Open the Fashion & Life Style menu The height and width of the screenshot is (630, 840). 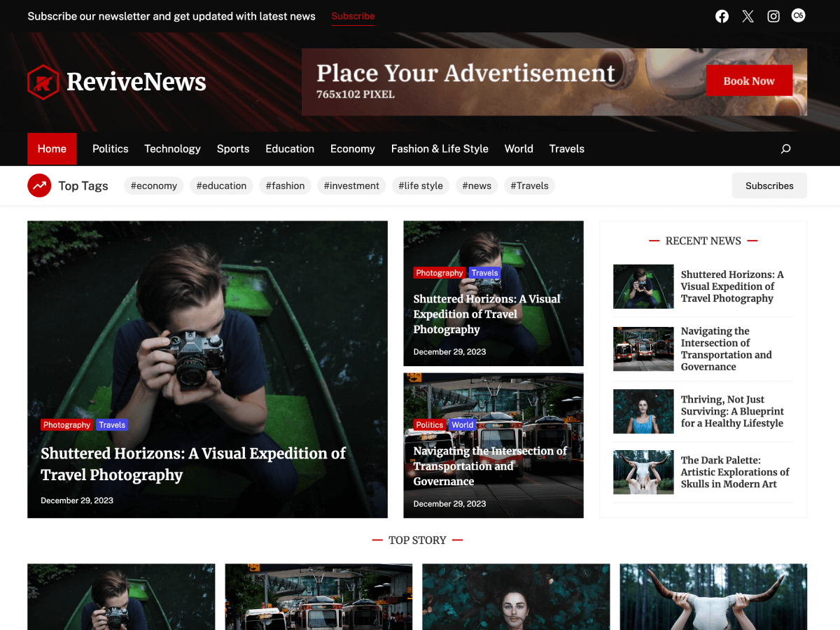440,148
